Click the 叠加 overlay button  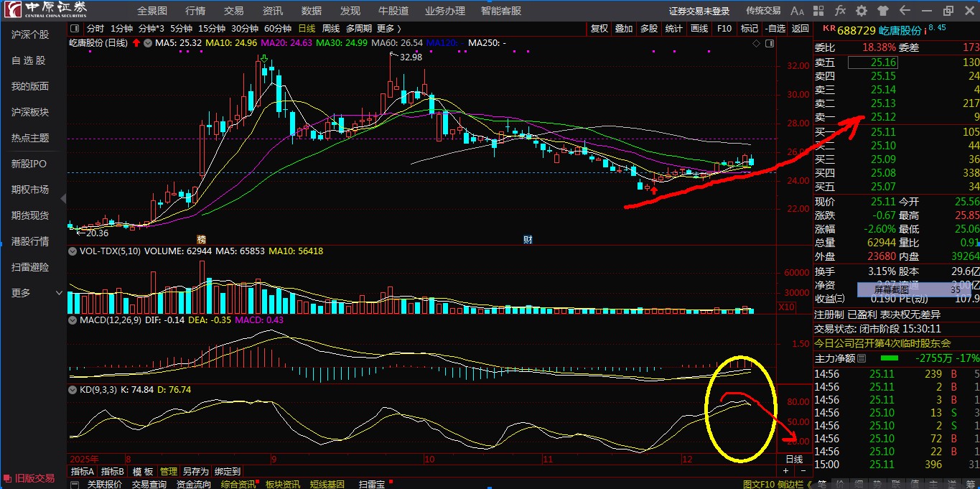pyautogui.click(x=624, y=29)
